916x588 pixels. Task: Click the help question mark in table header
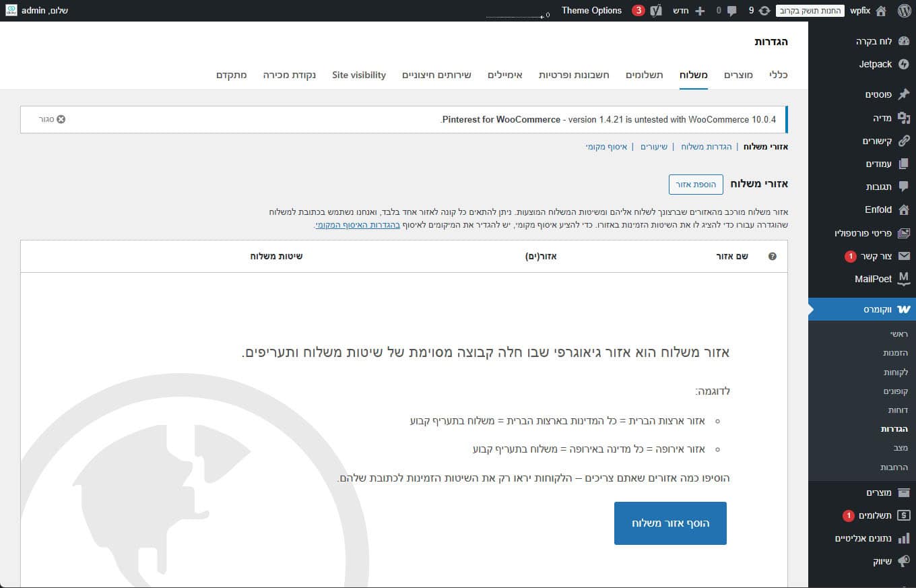click(772, 257)
